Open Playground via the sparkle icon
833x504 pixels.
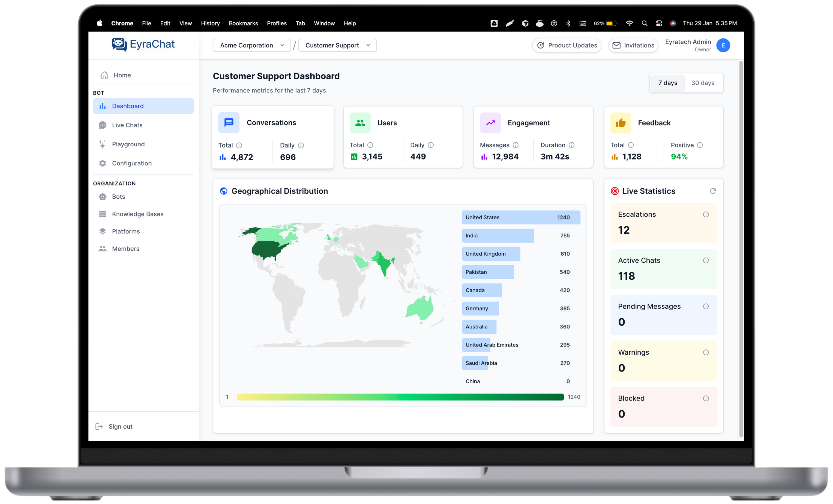tap(103, 144)
